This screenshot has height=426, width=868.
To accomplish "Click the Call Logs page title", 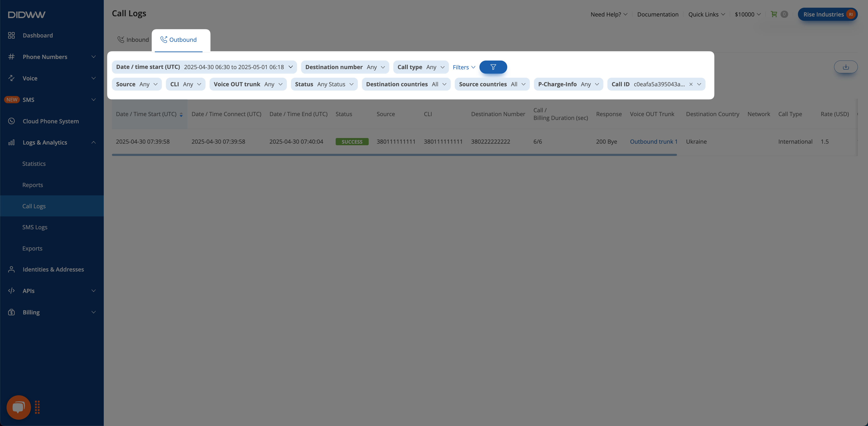I will [129, 14].
